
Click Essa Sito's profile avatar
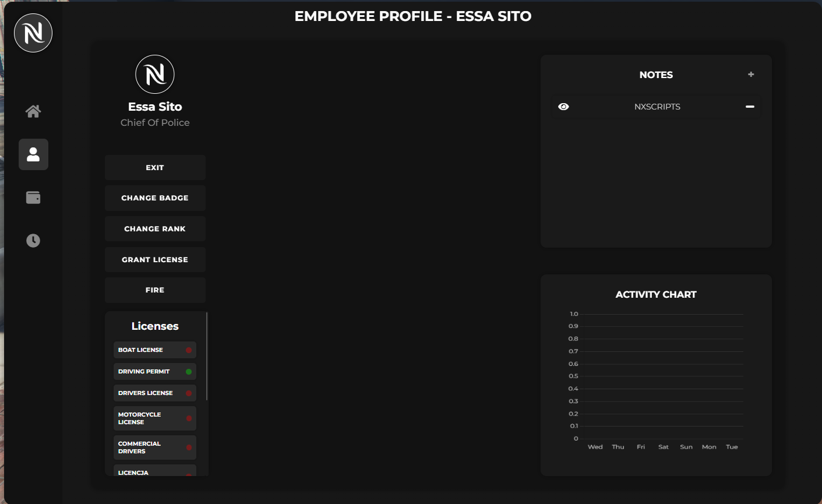155,75
